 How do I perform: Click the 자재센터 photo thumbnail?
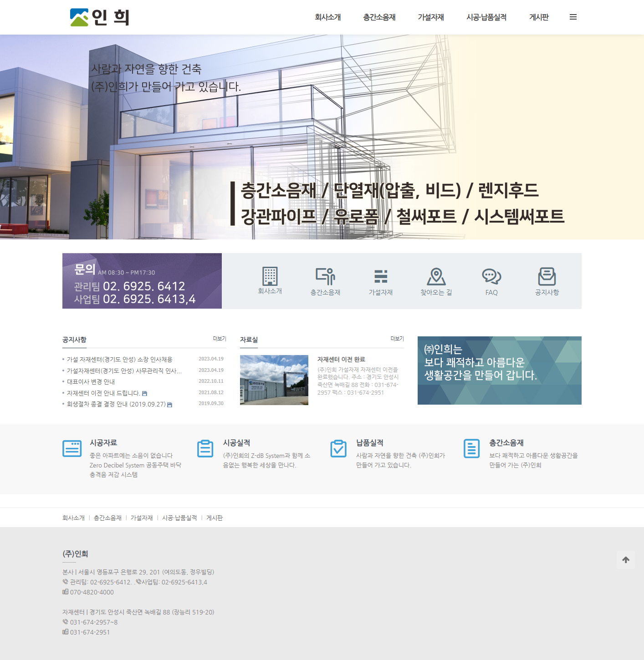click(274, 380)
